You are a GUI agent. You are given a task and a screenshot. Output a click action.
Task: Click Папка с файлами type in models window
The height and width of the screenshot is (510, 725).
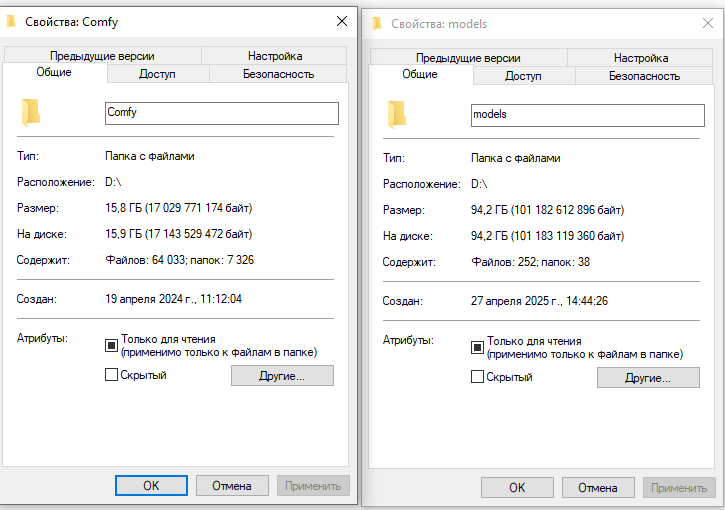[516, 158]
